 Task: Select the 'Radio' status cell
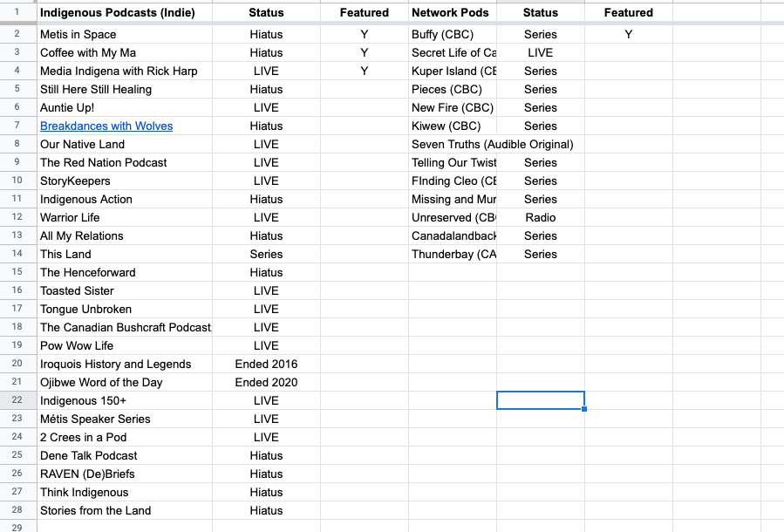click(x=541, y=217)
